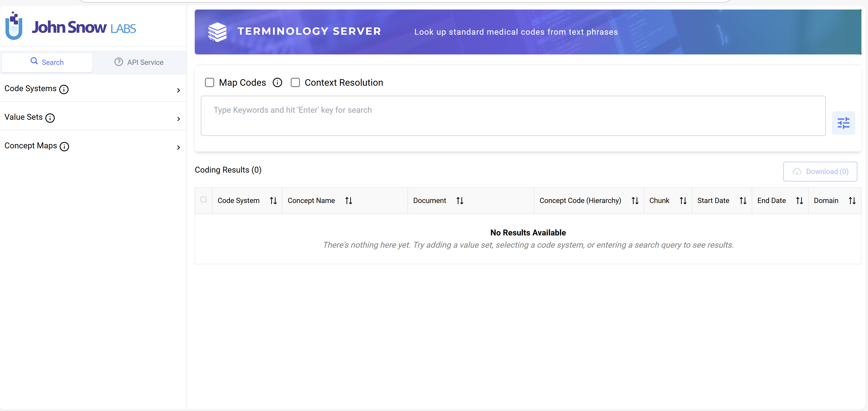This screenshot has width=868, height=411.
Task: Click the Map Codes info icon
Action: click(x=277, y=83)
